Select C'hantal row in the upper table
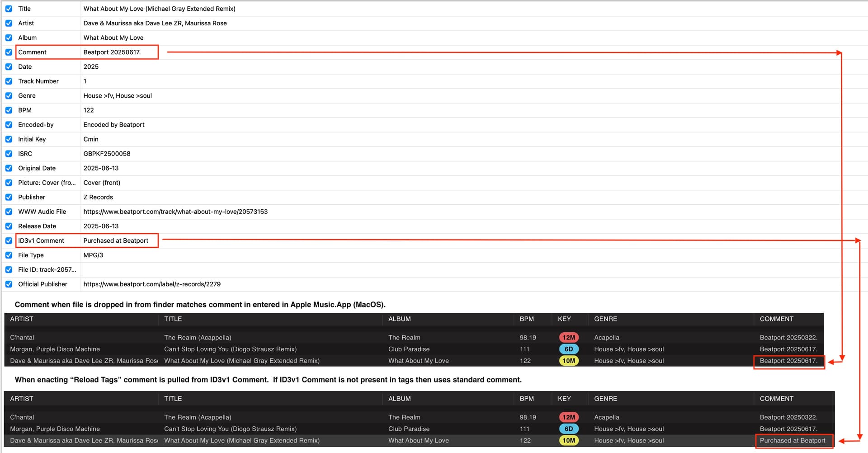 414,337
